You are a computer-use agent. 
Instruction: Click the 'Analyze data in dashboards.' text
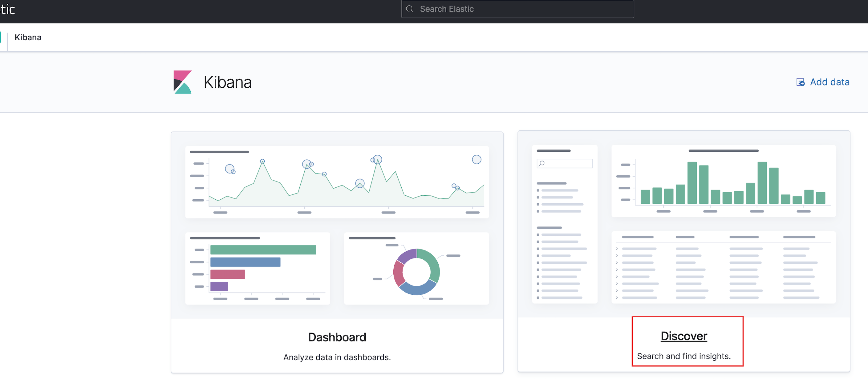[337, 357]
